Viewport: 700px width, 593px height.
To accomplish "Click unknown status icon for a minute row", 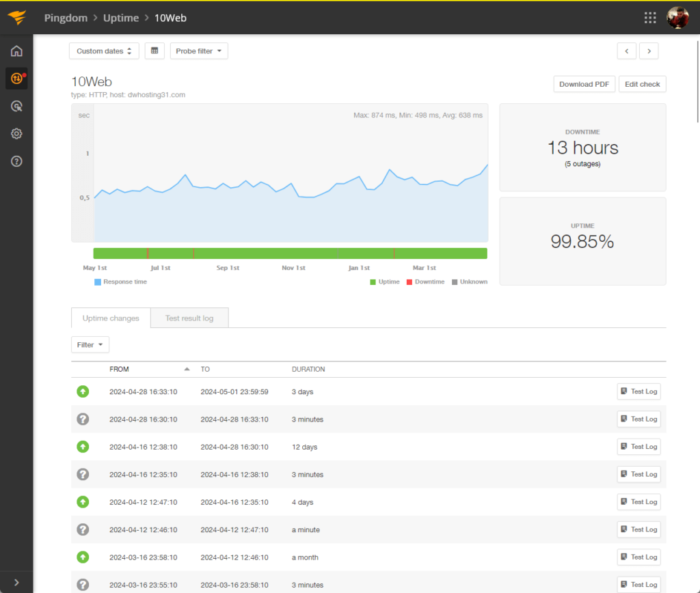I will [x=83, y=529].
